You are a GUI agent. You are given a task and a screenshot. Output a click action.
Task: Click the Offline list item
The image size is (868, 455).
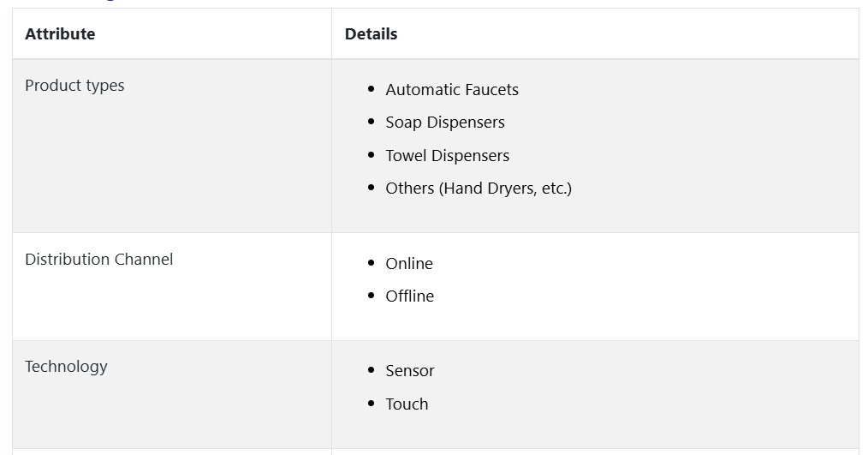pyautogui.click(x=410, y=296)
